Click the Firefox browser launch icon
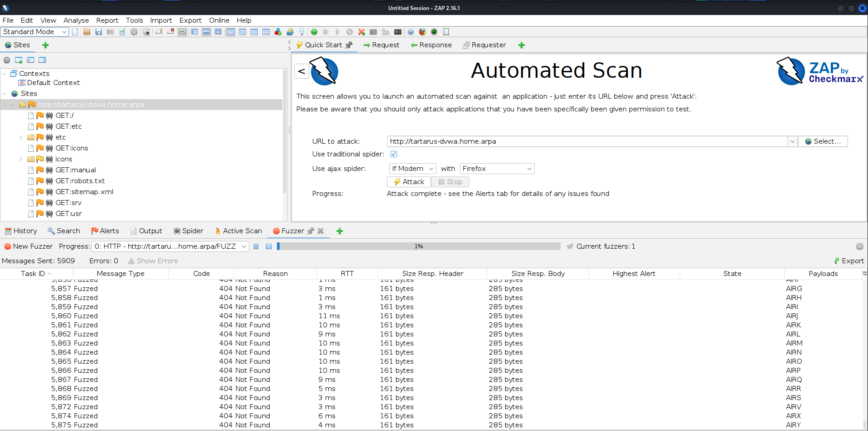The height and width of the screenshot is (431, 868). coord(422,32)
